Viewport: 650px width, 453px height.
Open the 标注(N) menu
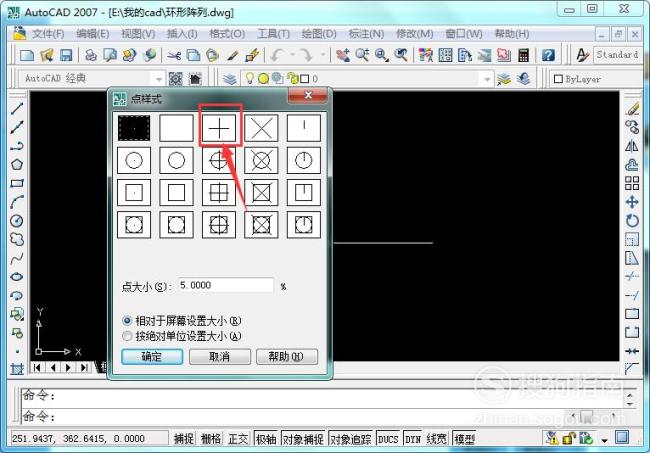366,34
